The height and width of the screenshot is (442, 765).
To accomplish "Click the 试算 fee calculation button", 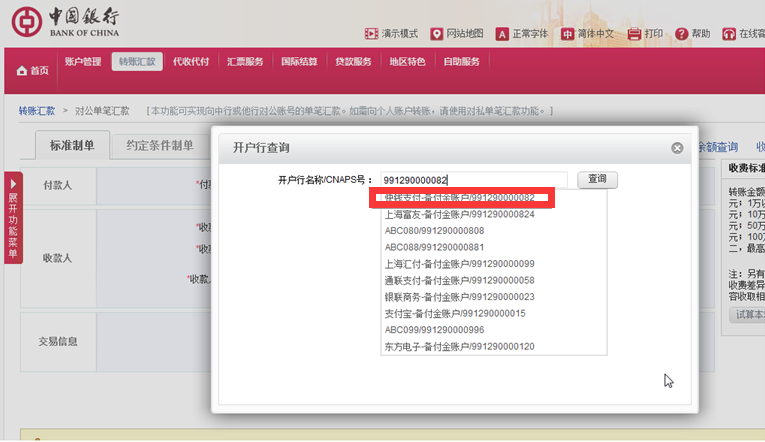I will [x=747, y=315].
